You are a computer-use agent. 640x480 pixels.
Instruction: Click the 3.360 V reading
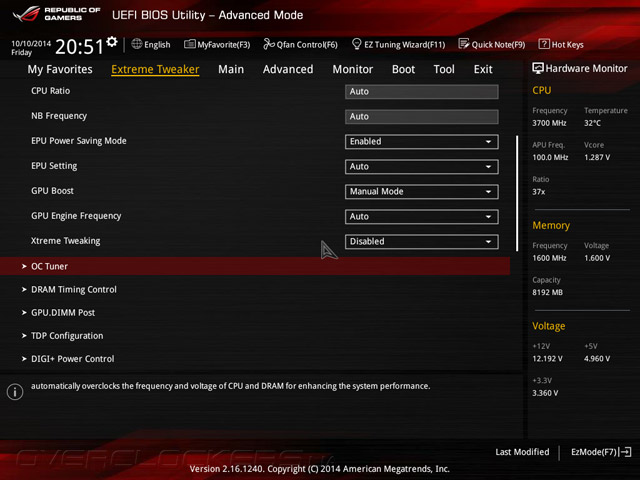point(545,393)
